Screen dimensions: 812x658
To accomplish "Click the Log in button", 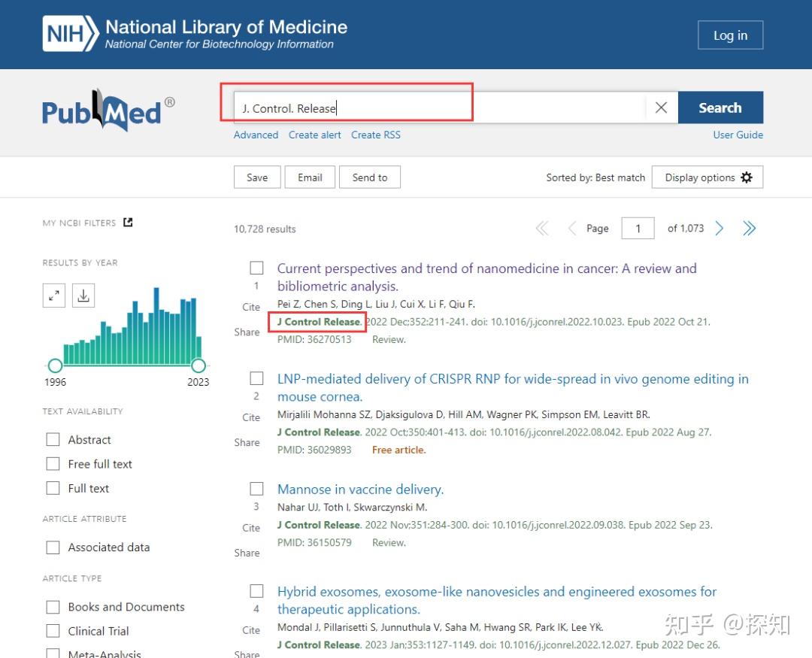I will click(730, 35).
